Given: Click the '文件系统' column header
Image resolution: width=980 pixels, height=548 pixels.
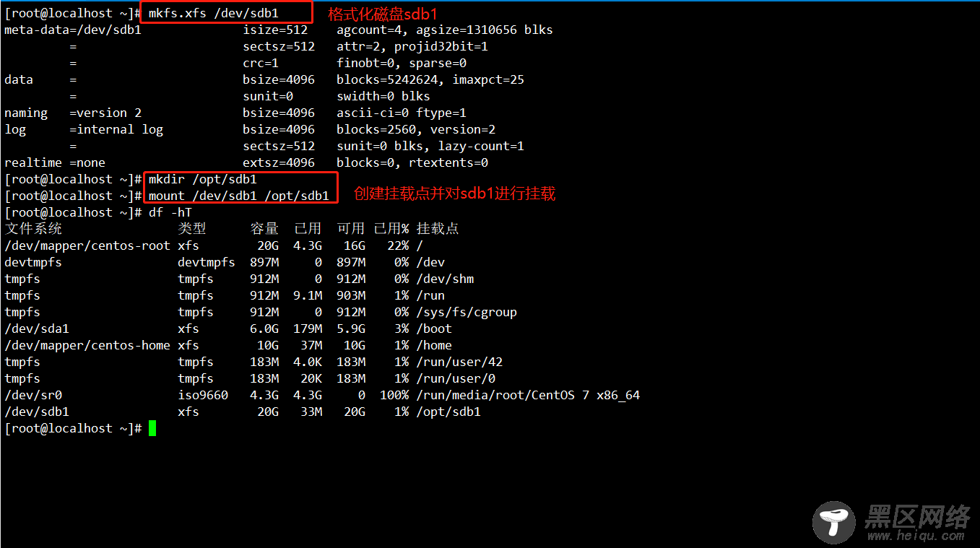Looking at the screenshot, I should (33, 229).
